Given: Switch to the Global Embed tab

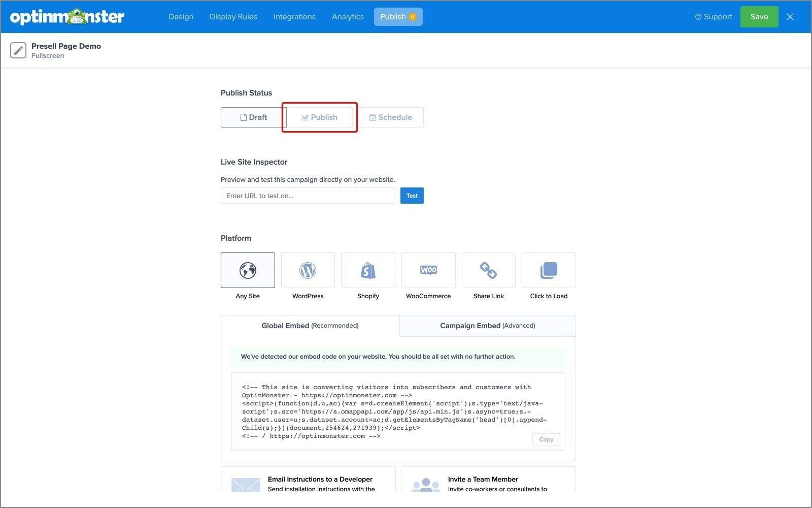Looking at the screenshot, I should [x=310, y=326].
